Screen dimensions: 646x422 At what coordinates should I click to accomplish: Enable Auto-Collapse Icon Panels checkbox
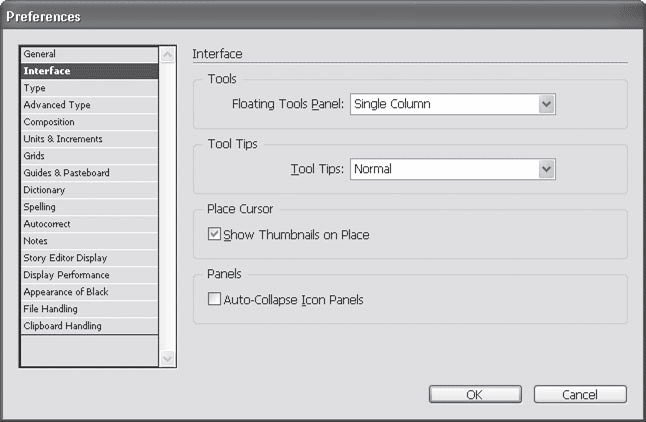(214, 299)
